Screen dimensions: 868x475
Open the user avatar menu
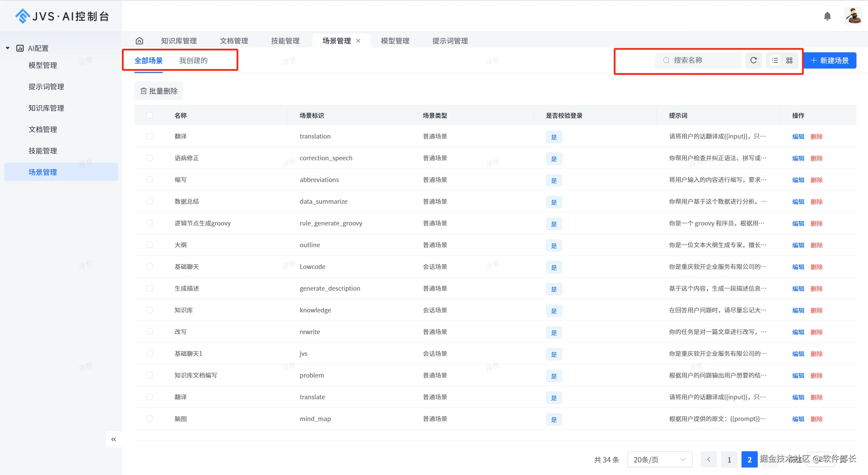[x=853, y=16]
